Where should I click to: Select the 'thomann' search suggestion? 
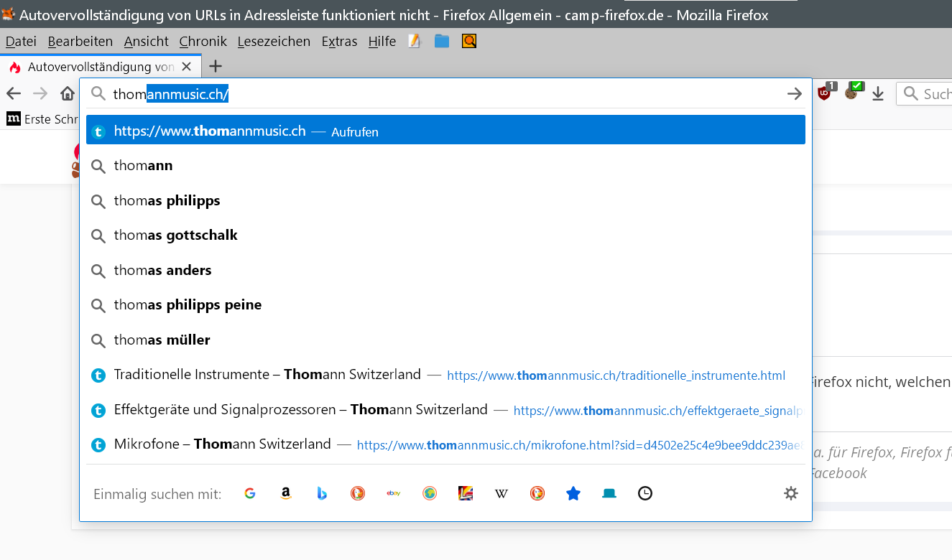click(x=445, y=166)
